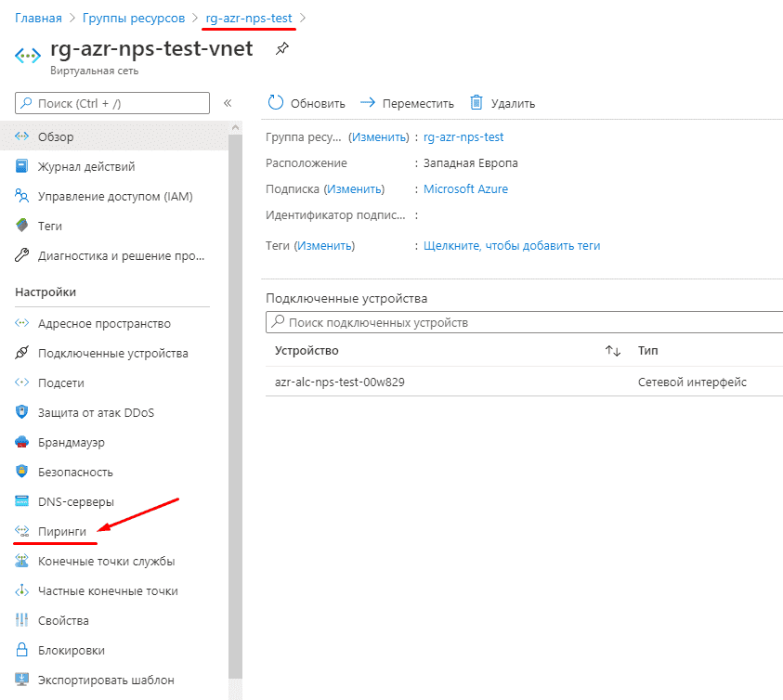Click the rg-azr-nps-test breadcrumb link

[x=248, y=18]
